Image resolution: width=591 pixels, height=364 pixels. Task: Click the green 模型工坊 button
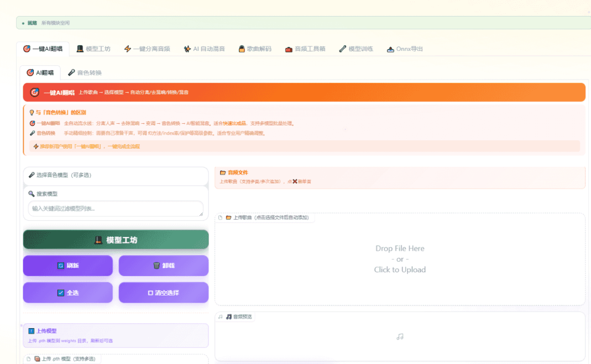point(116,240)
